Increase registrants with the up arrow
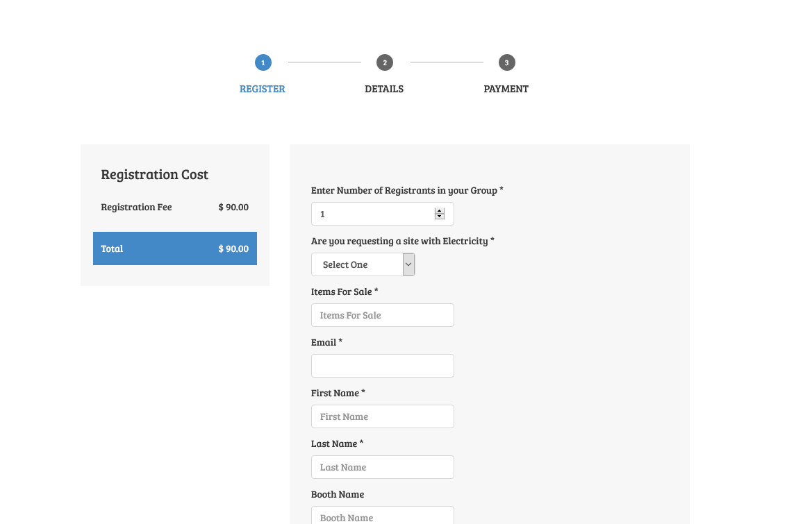812x524 pixels. (x=440, y=211)
